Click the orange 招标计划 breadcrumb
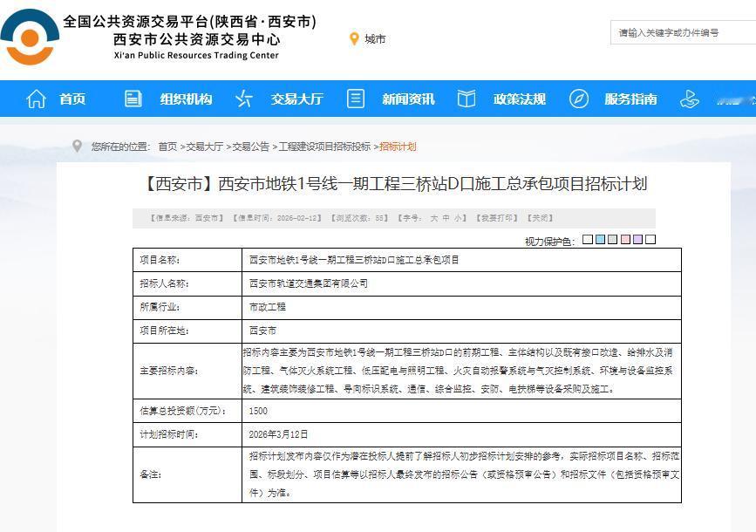The image size is (756, 532). 398,147
